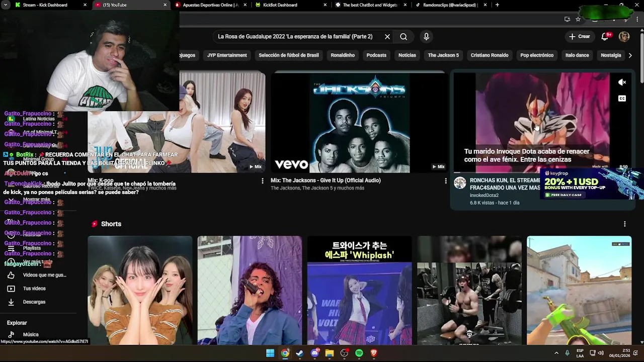
Task: Open OBS Studio from the taskbar
Action: tap(344, 353)
